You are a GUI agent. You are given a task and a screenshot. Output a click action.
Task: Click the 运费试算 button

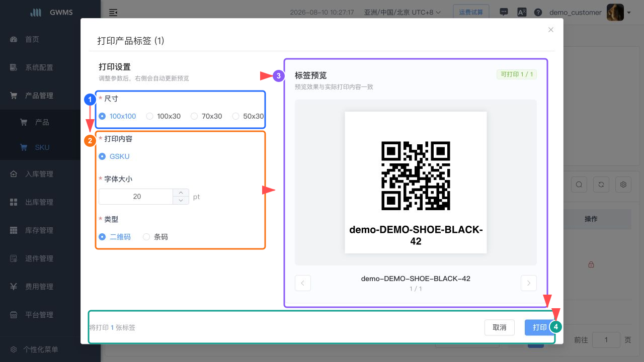(471, 12)
